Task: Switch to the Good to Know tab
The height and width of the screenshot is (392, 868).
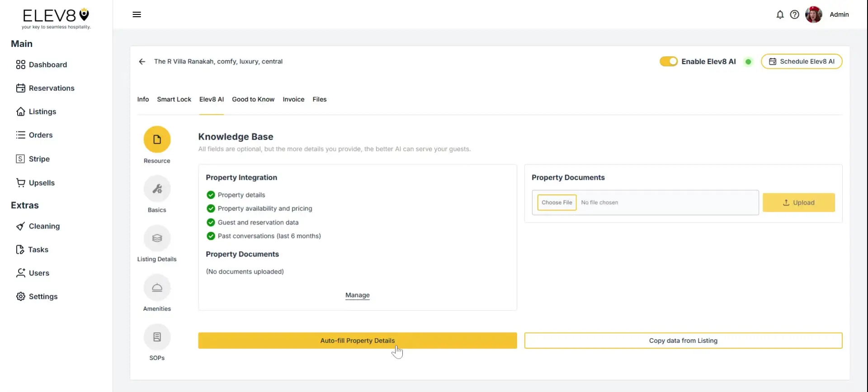Action: pos(253,99)
